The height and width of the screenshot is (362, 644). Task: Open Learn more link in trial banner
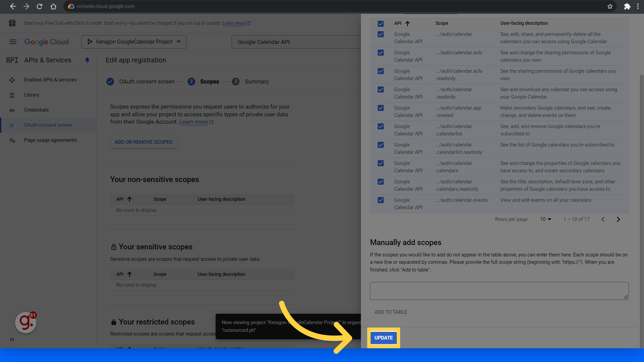(236, 23)
